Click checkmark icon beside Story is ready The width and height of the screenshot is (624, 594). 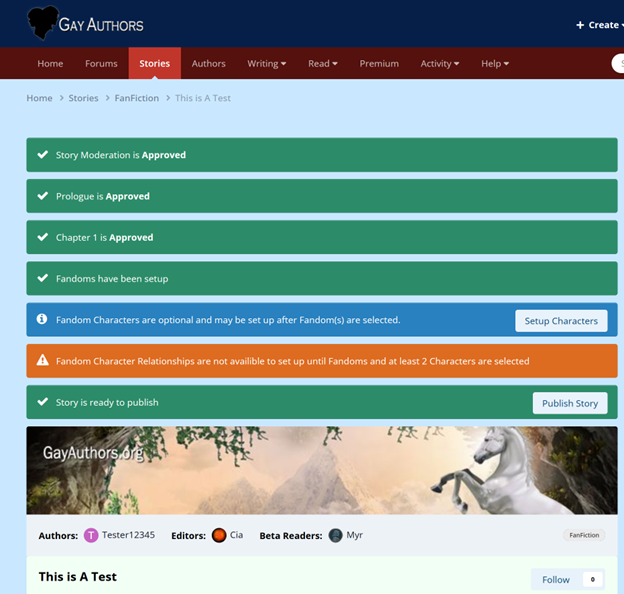(x=42, y=402)
